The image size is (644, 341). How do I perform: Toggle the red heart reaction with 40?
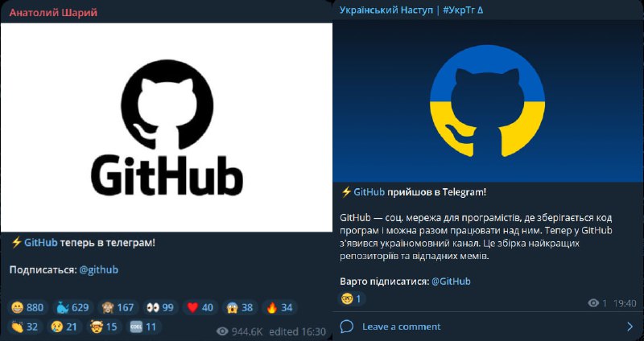pos(200,307)
